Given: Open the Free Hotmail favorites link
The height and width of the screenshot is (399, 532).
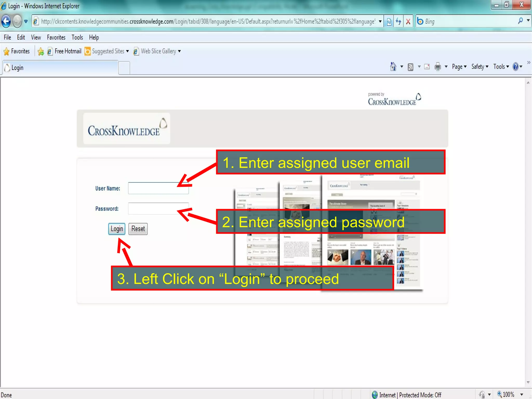Looking at the screenshot, I should [x=64, y=51].
